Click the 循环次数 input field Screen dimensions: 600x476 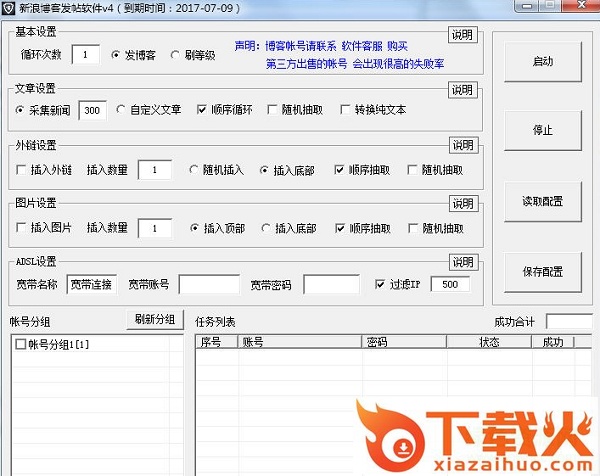pyautogui.click(x=86, y=55)
